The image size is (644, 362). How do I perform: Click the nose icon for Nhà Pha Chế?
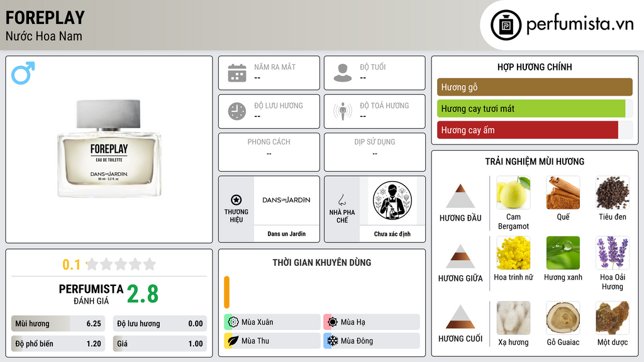(341, 200)
